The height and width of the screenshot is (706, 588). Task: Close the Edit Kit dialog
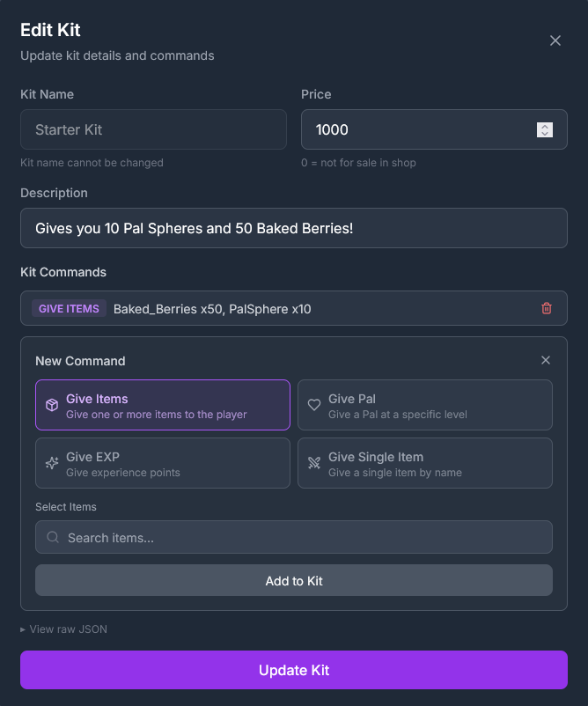[x=555, y=40]
